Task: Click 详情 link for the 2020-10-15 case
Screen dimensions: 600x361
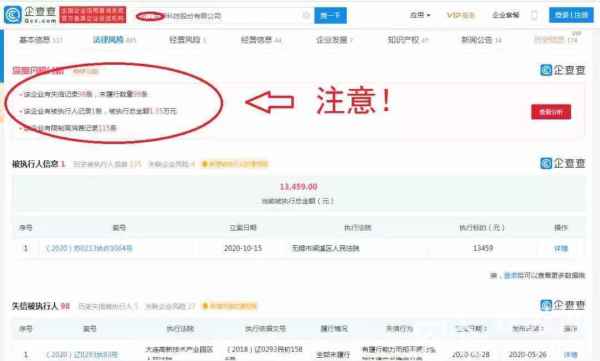Action: tap(561, 248)
